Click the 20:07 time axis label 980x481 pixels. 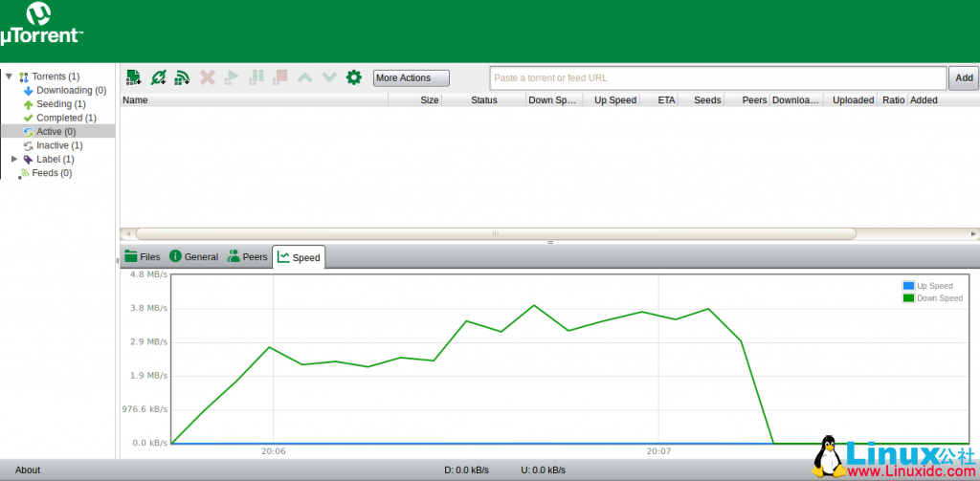[x=658, y=450]
